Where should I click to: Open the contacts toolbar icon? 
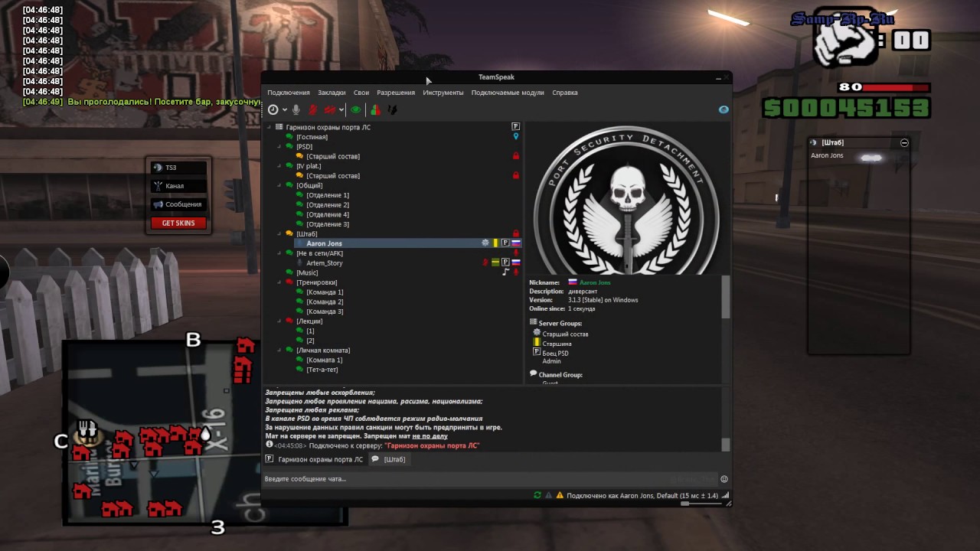375,110
